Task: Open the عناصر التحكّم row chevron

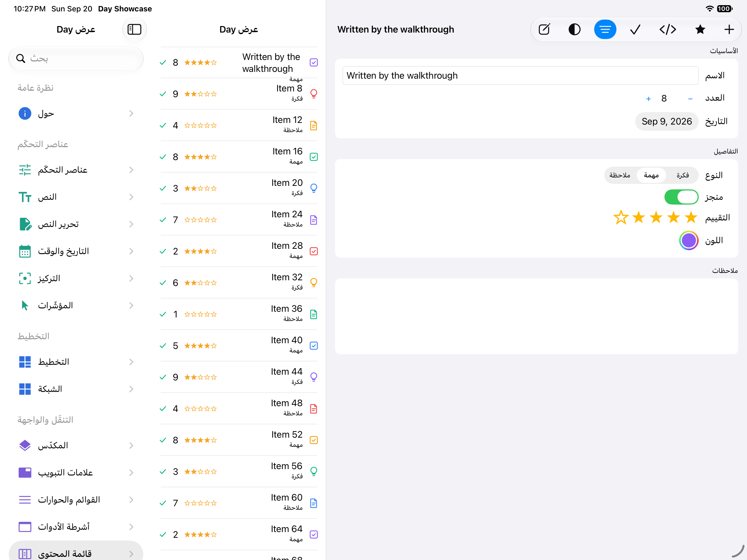Action: 131,170
